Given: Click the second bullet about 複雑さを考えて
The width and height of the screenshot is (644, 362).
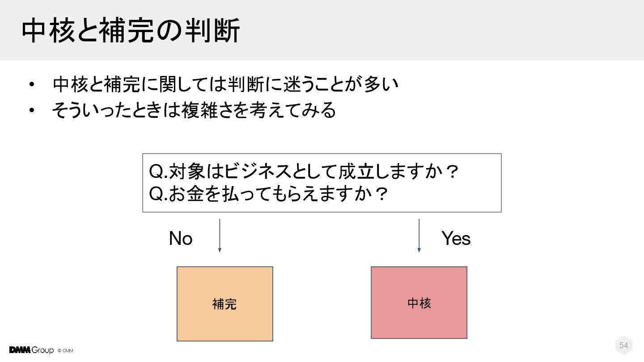Looking at the screenshot, I should tap(194, 110).
